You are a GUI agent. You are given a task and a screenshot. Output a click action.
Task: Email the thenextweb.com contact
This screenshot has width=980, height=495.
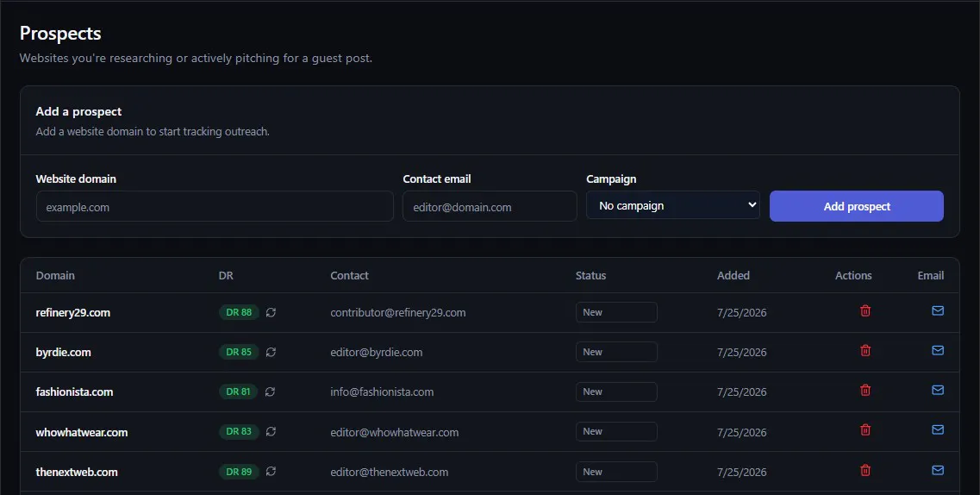point(938,470)
